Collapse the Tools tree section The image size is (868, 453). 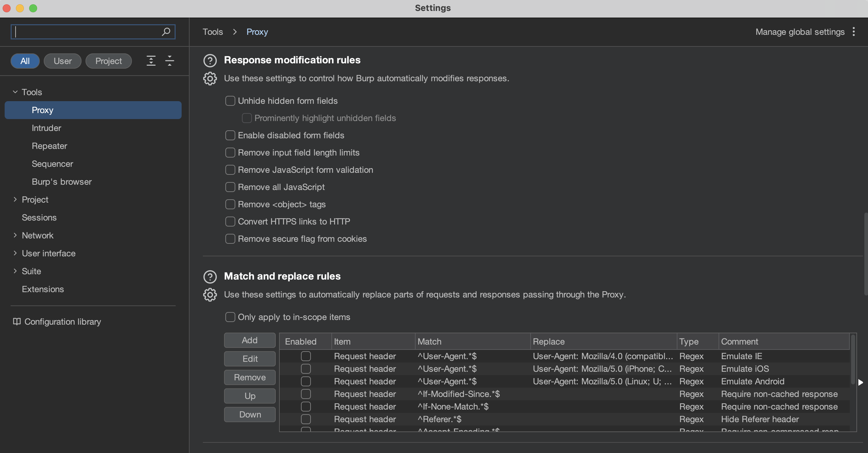click(15, 92)
